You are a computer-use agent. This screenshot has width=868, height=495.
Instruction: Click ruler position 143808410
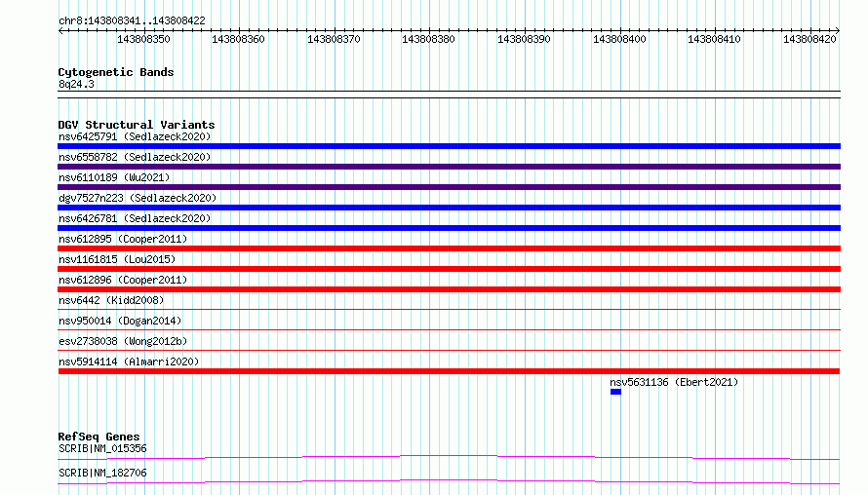tap(714, 39)
